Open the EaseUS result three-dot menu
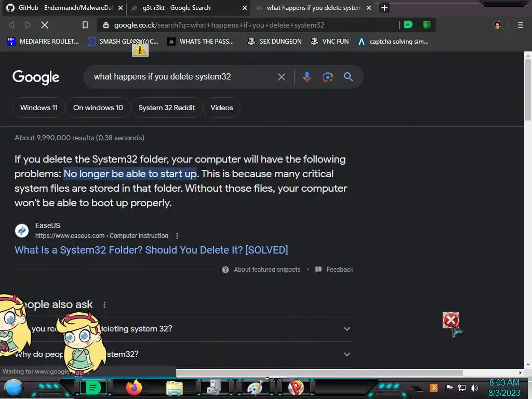The width and height of the screenshot is (532, 399). tap(177, 236)
